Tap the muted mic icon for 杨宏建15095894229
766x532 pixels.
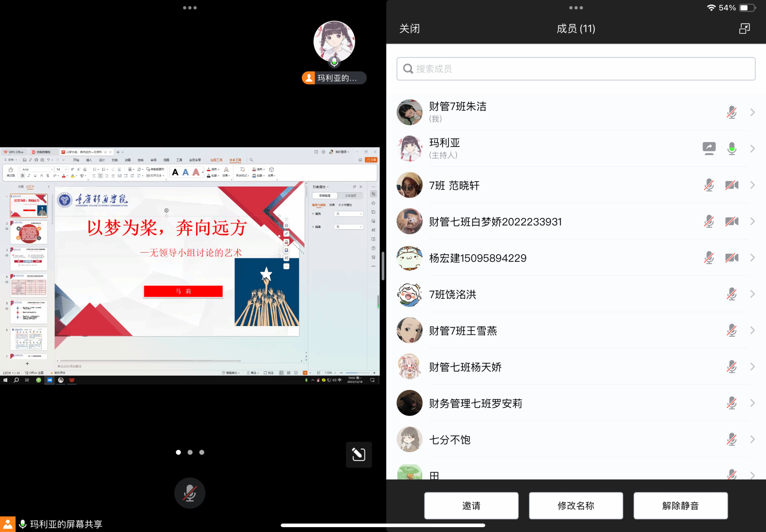coord(709,258)
